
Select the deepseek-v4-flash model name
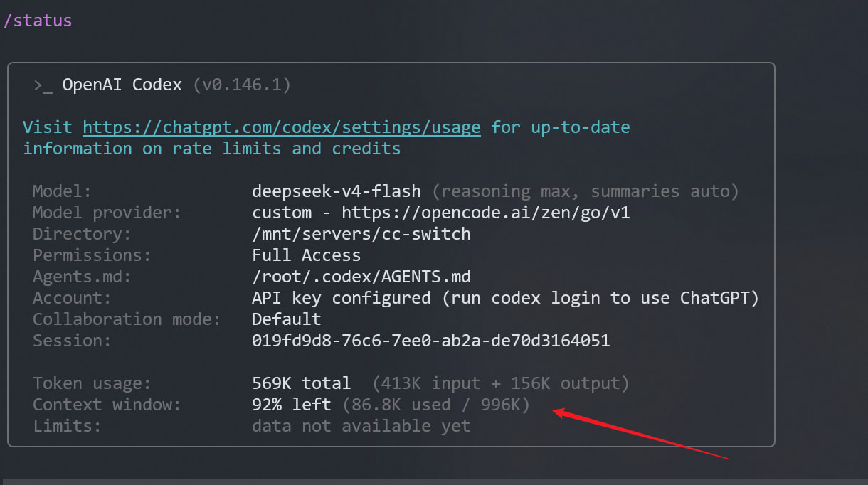click(x=337, y=191)
